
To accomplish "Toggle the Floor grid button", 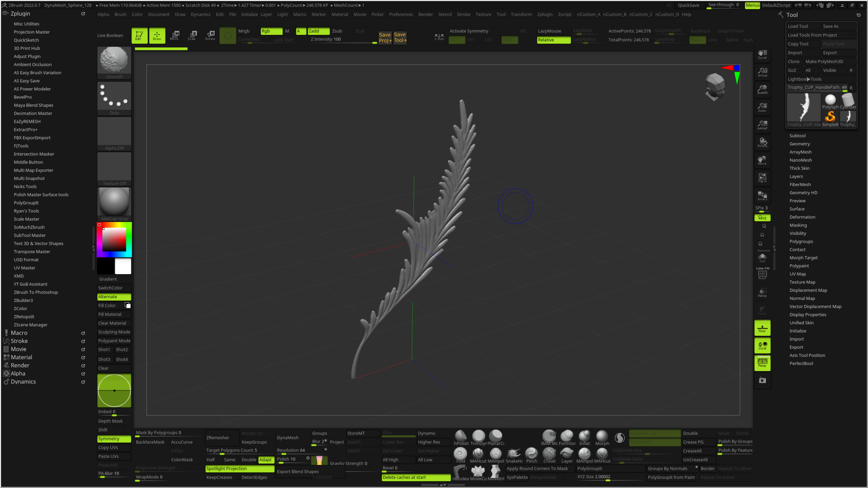I will pos(762,328).
